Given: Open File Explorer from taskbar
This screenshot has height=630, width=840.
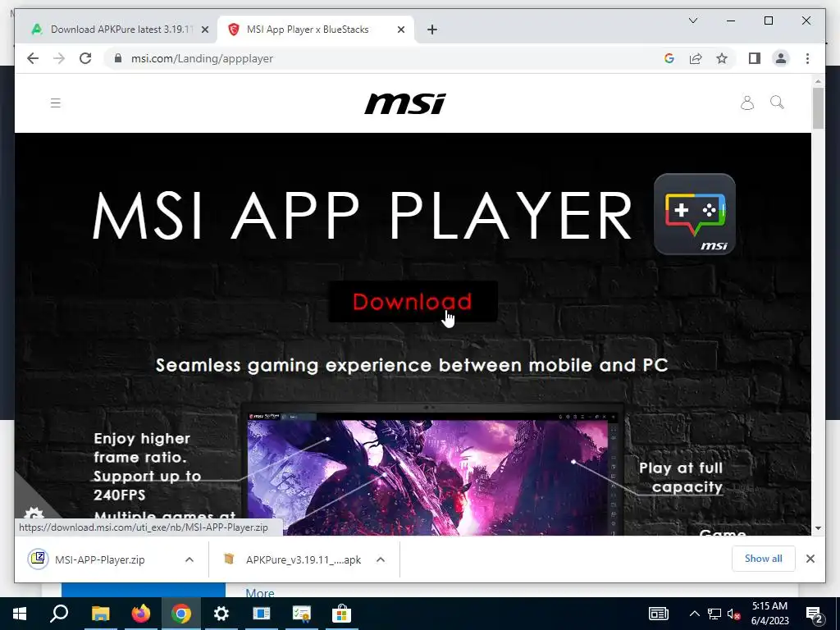Looking at the screenshot, I should [100, 614].
